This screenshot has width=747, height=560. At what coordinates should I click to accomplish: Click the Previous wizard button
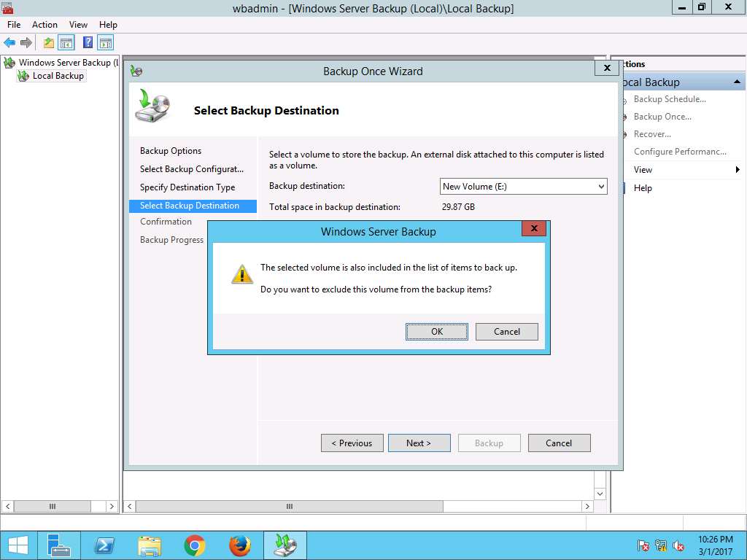[352, 443]
